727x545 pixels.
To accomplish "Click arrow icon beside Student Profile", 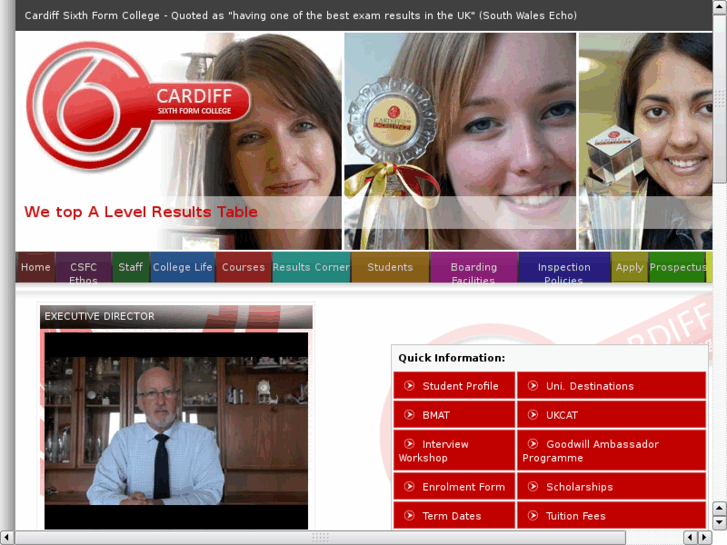I will tap(409, 385).
